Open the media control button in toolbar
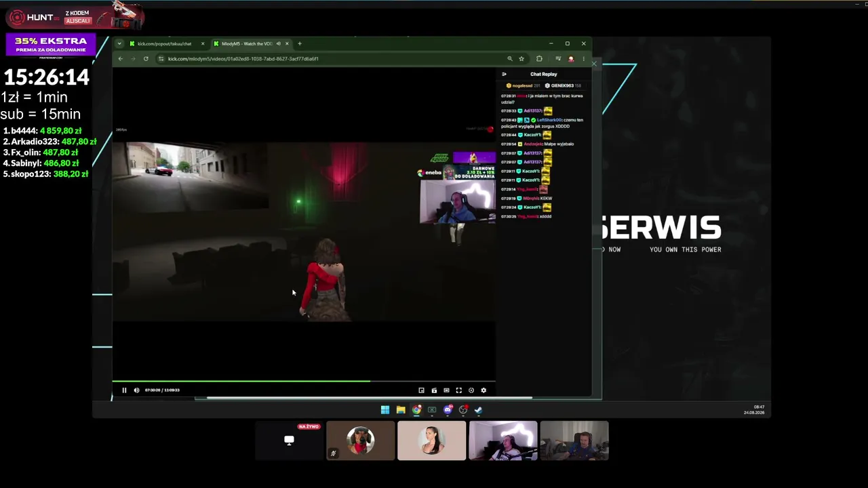 (x=557, y=59)
